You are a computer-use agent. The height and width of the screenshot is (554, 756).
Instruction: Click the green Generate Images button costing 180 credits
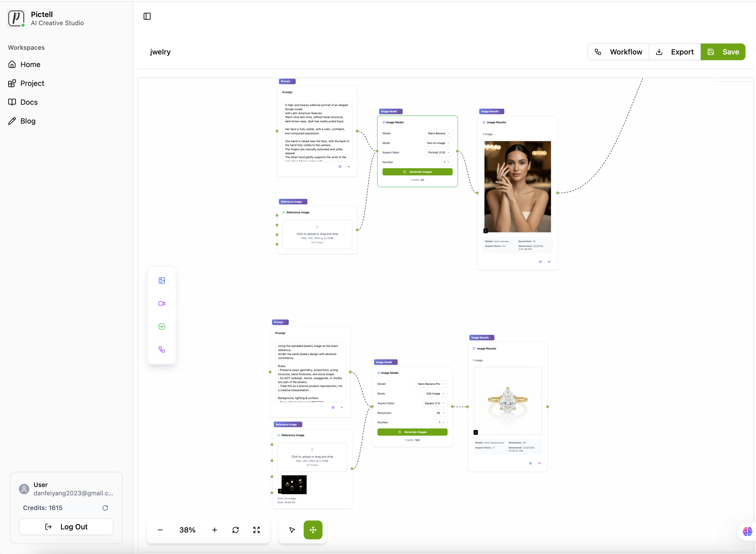412,432
